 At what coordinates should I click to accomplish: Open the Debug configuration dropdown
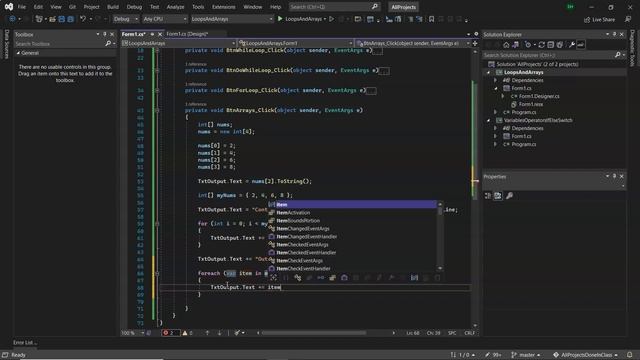point(125,19)
